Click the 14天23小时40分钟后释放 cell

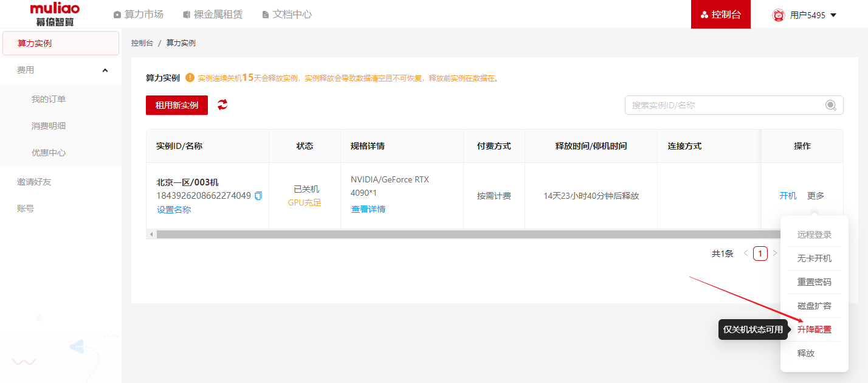591,196
